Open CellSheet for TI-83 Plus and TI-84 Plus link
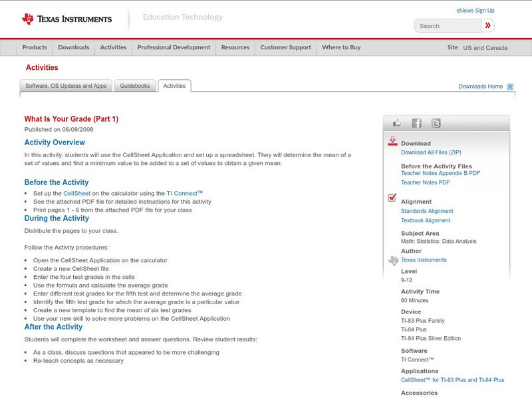532x398 pixels. pyautogui.click(x=452, y=380)
